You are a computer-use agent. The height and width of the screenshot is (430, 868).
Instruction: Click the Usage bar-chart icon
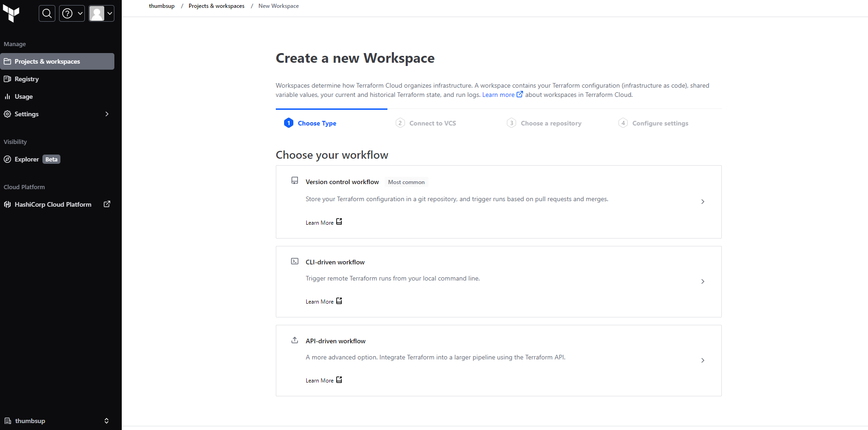pyautogui.click(x=7, y=96)
